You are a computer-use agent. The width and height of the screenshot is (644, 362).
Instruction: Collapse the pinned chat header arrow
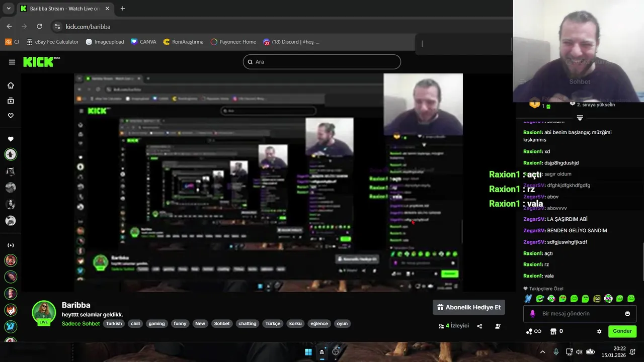tap(580, 118)
